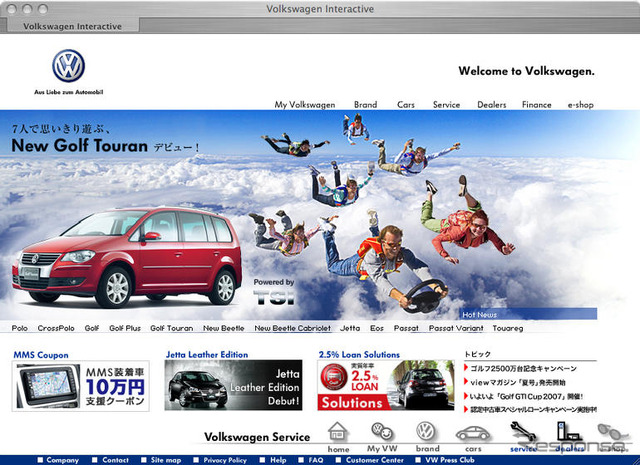Open the VW Press Club footer link
640x465 pixels.
(450, 460)
